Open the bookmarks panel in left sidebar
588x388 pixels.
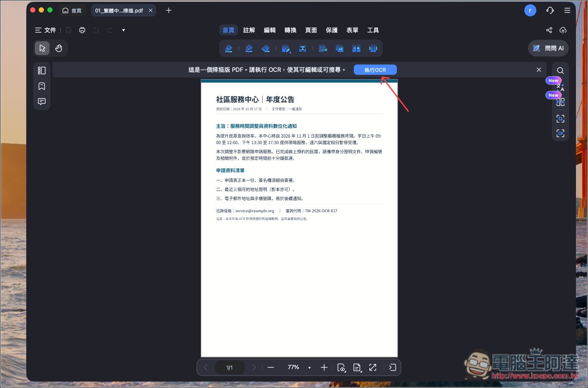tap(42, 86)
